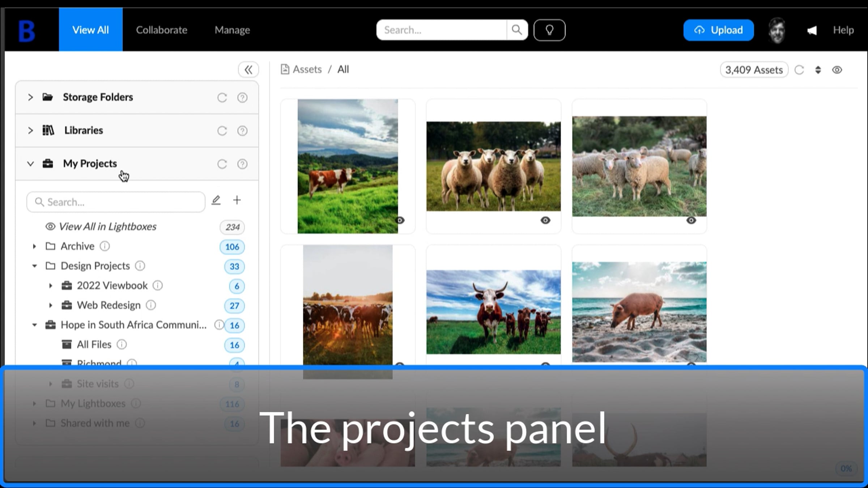
Task: Collapse the My Projects section
Action: [30, 164]
